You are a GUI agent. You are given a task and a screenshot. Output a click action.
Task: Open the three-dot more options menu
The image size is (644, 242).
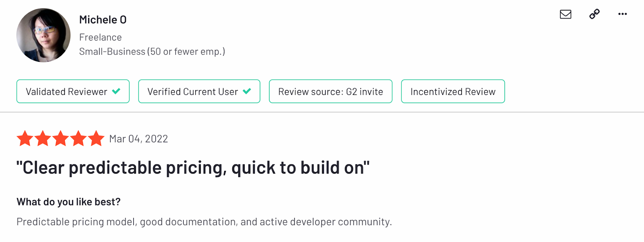623,14
